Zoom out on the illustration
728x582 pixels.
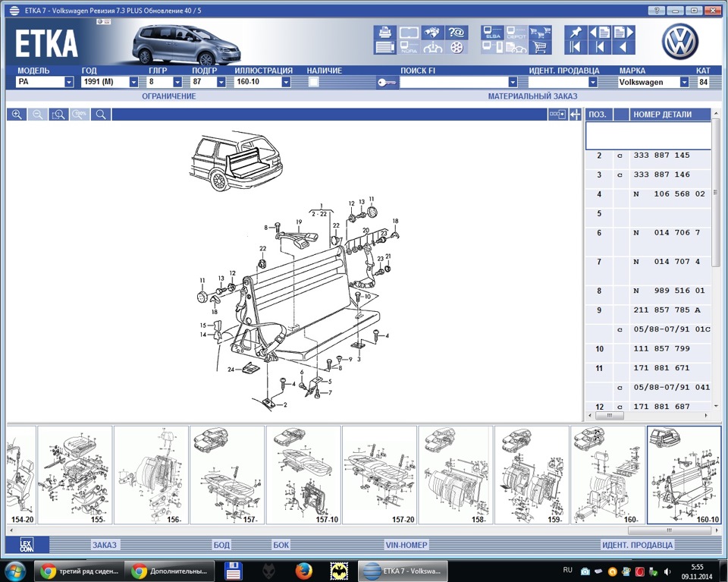38,115
